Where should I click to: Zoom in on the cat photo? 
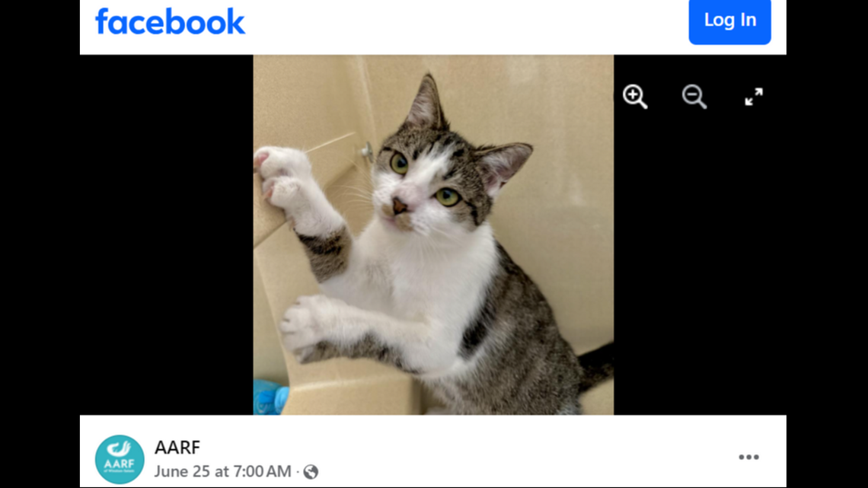(635, 97)
